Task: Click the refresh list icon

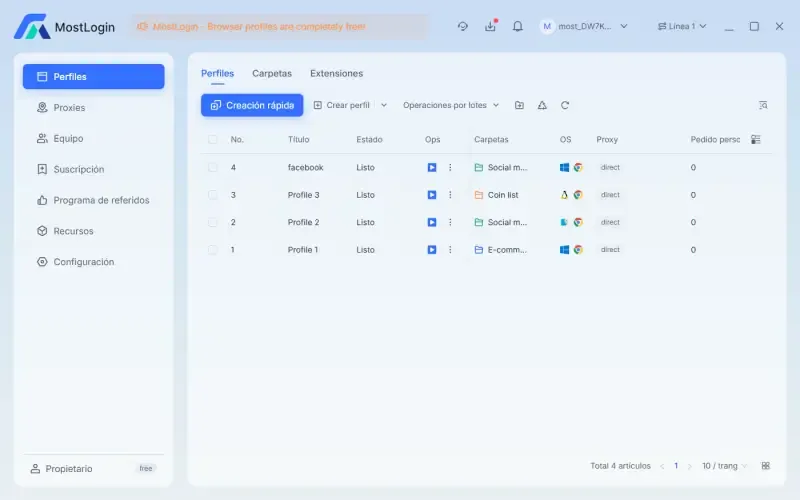Action: (565, 105)
